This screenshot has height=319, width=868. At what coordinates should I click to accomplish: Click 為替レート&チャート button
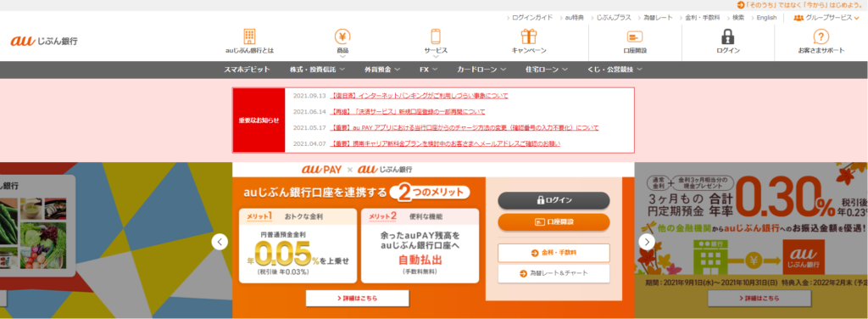click(554, 273)
